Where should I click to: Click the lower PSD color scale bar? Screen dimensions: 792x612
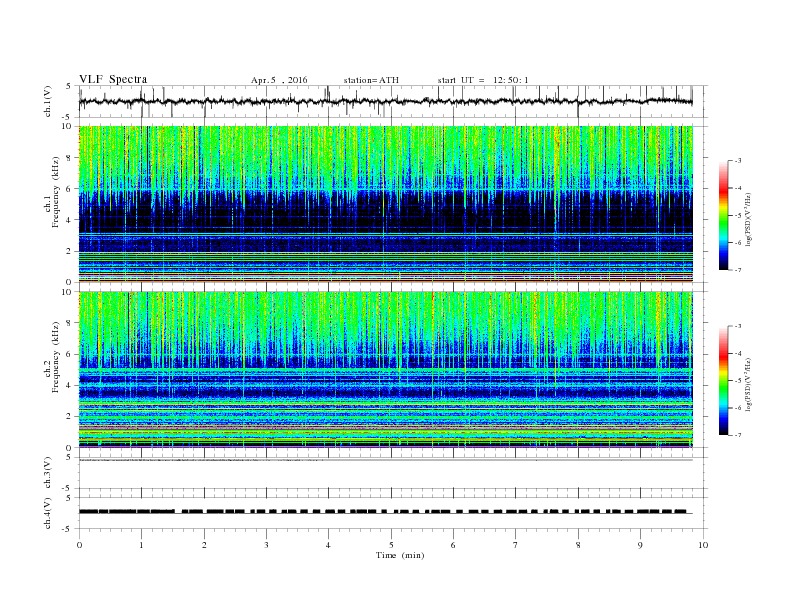click(723, 380)
